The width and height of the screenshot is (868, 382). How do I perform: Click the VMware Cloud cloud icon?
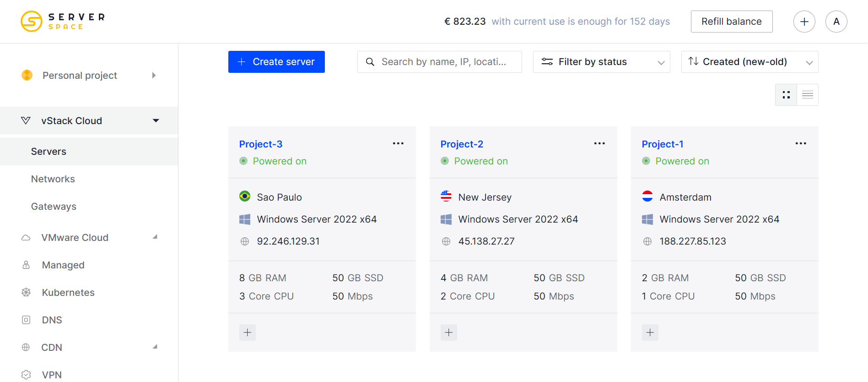tap(26, 238)
